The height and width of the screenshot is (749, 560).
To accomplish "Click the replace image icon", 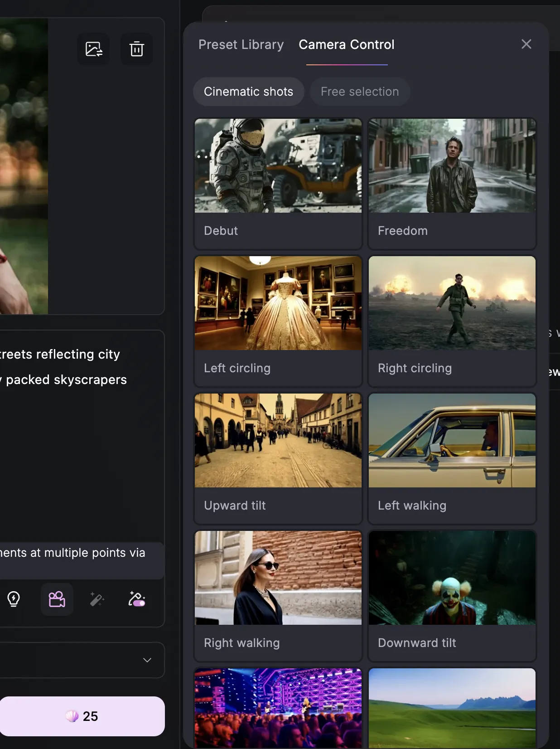I will click(x=94, y=49).
